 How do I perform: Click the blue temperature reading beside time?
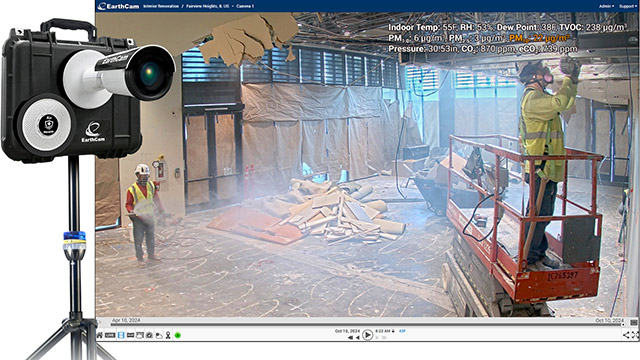[x=402, y=331]
